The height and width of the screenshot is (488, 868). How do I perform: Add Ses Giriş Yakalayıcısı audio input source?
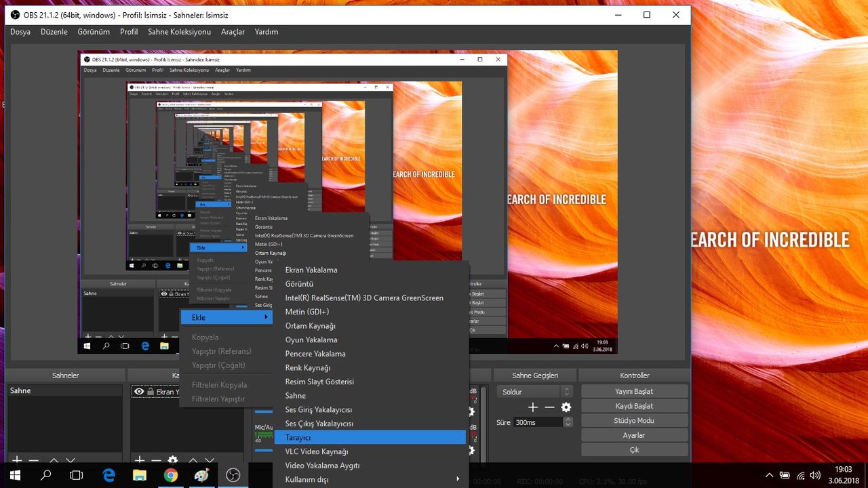pos(372,409)
